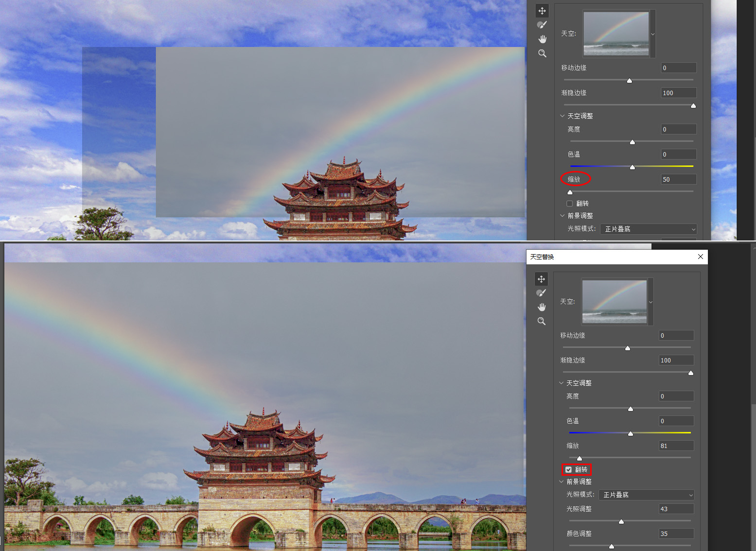This screenshot has width=756, height=551.
Task: Enable the unchecked 翻转 checkbox
Action: click(569, 204)
